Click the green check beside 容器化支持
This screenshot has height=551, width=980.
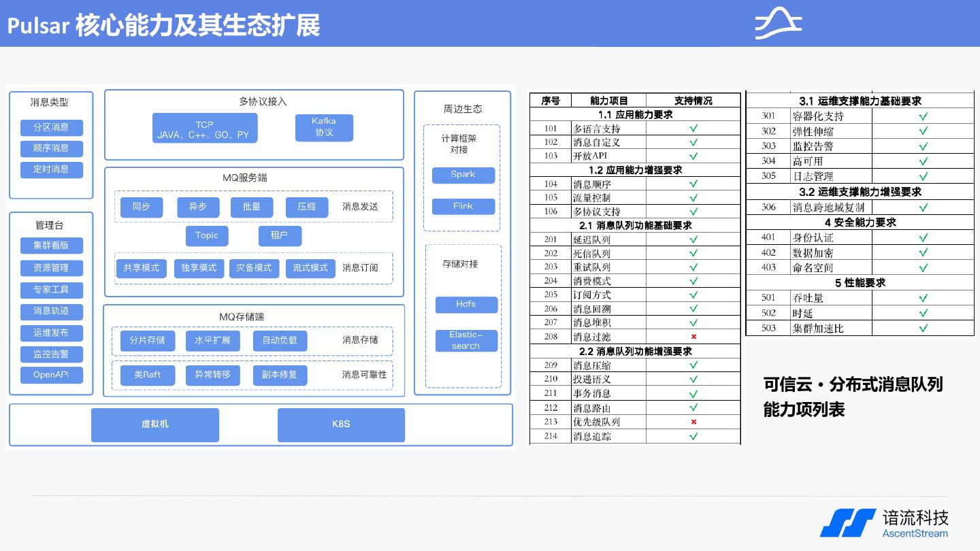point(923,116)
